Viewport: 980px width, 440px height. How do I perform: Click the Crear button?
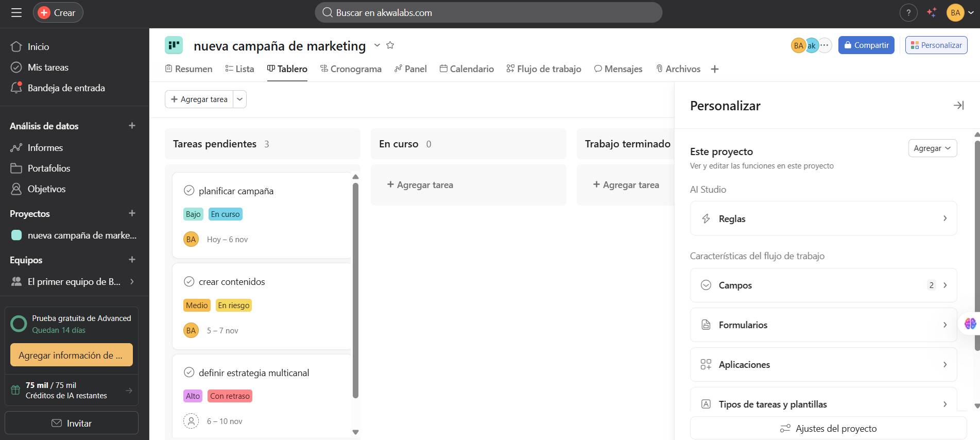coord(58,12)
